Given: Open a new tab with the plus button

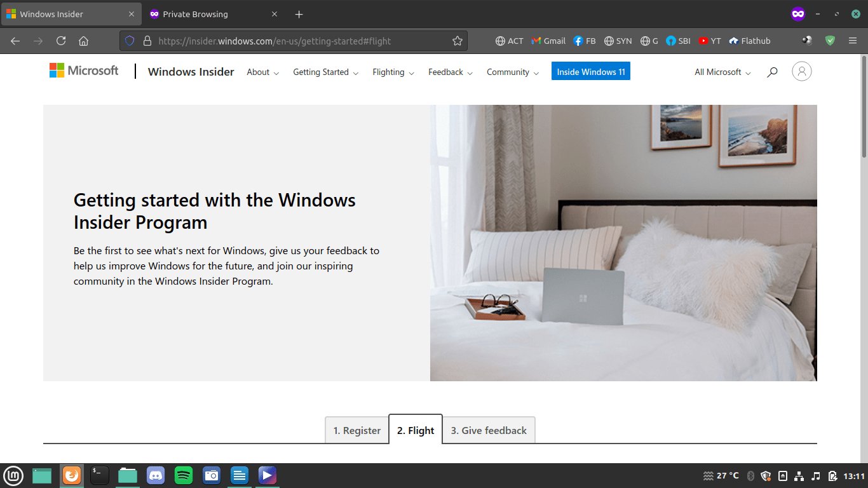Looking at the screenshot, I should (x=299, y=14).
